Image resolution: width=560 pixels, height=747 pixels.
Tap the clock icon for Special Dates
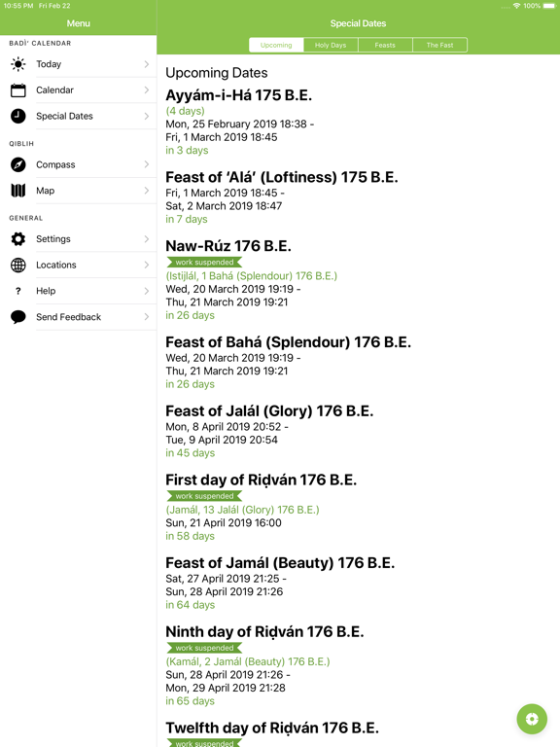click(18, 116)
